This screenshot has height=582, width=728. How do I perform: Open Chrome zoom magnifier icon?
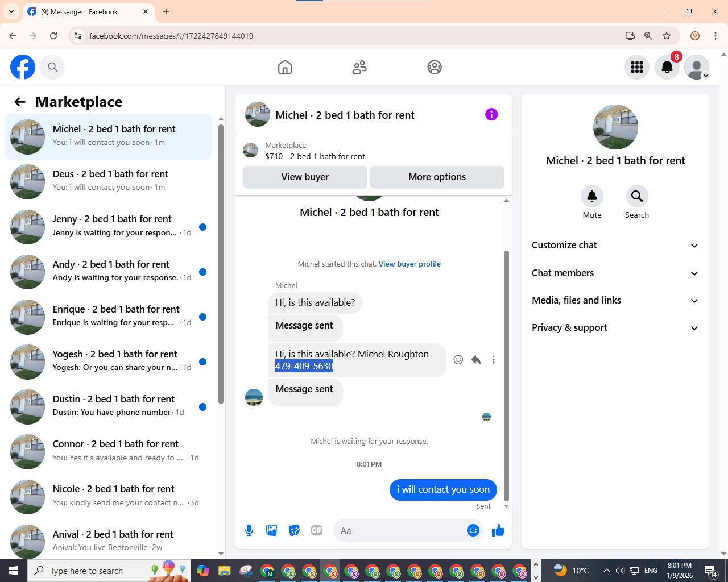648,36
